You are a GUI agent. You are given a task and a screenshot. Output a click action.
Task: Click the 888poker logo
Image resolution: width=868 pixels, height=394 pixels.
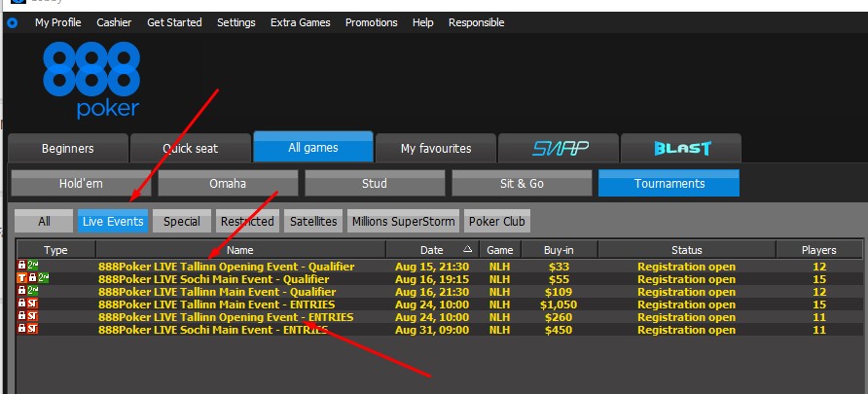(x=91, y=80)
